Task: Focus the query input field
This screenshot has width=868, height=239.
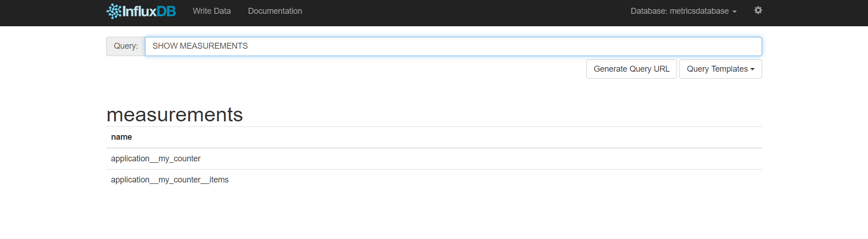Action: 453,46
